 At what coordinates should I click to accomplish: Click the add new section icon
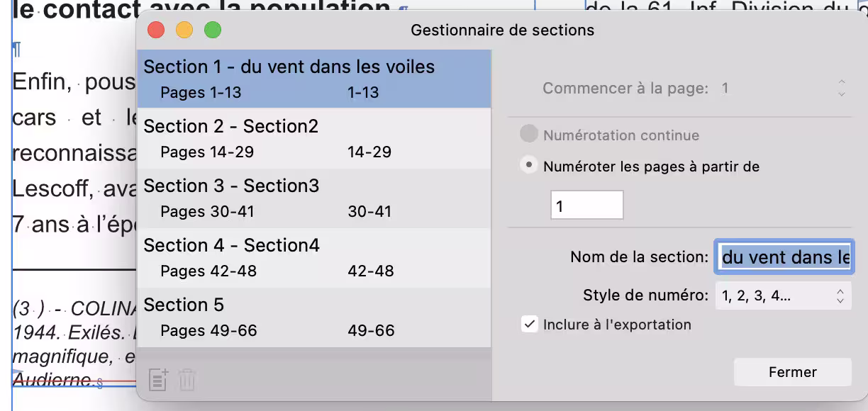(x=158, y=380)
